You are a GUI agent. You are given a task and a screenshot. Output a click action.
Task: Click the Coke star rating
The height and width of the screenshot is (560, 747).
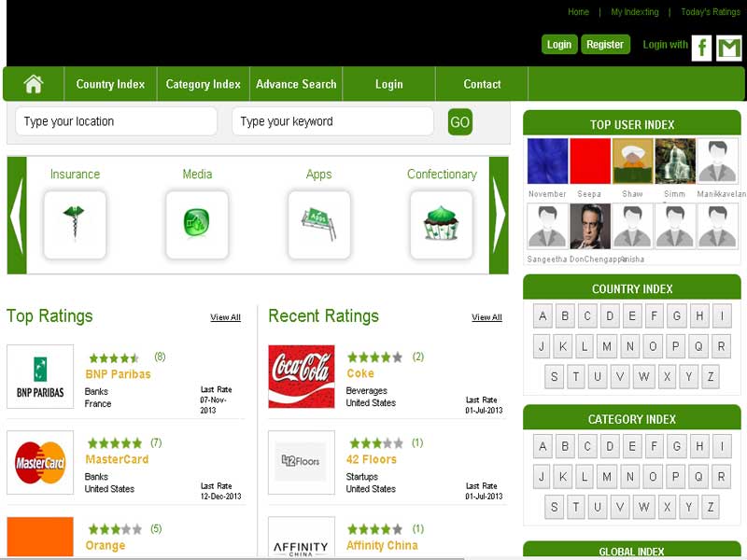(375, 357)
